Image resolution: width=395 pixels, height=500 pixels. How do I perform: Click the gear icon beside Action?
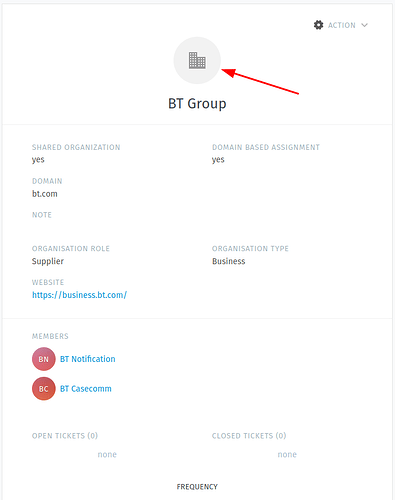click(319, 25)
